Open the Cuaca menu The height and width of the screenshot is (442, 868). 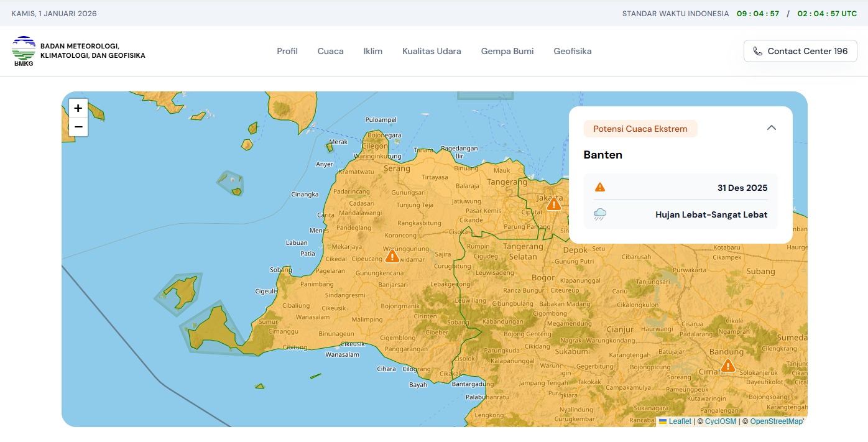[330, 51]
